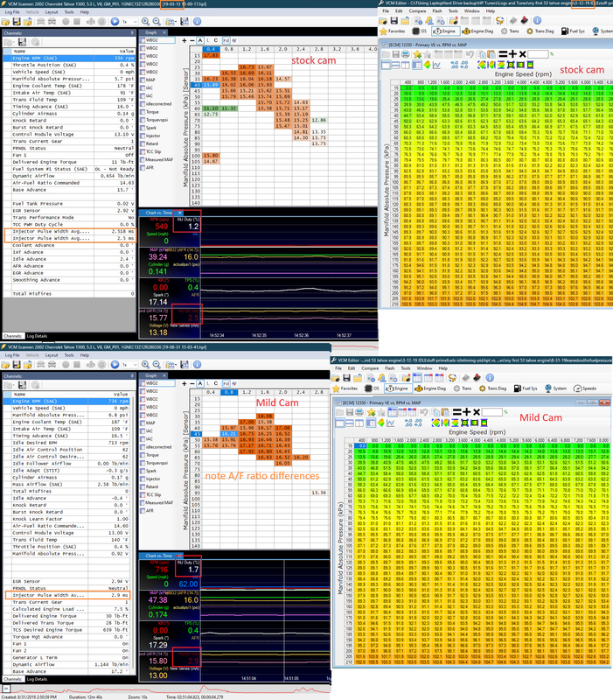613x700 pixels.
Task: Click System icon in bottom VCM Editor
Action: coord(555,388)
